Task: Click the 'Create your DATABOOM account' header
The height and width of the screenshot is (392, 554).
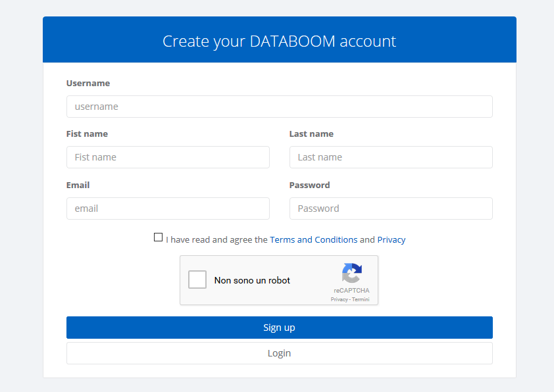Action: (x=279, y=41)
